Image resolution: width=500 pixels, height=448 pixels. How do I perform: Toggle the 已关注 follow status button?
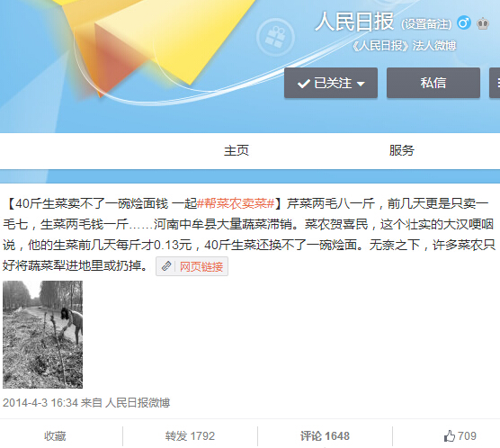pos(331,83)
